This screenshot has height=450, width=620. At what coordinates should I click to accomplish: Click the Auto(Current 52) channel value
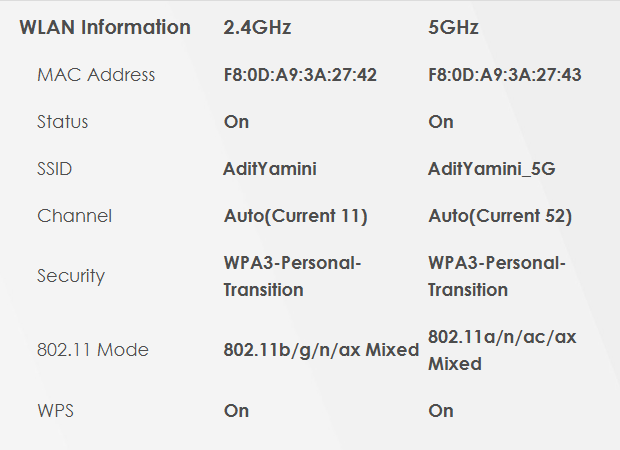[500, 216]
